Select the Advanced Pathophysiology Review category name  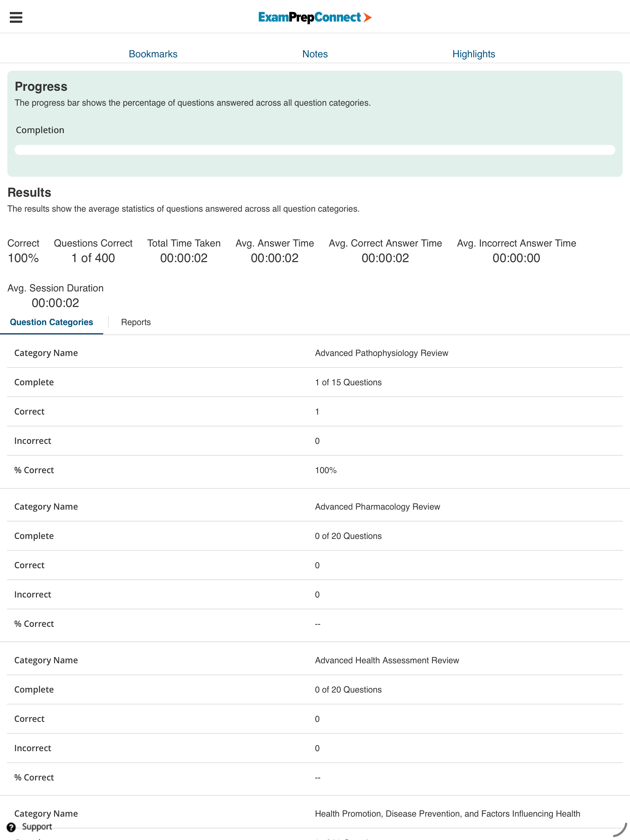click(381, 353)
